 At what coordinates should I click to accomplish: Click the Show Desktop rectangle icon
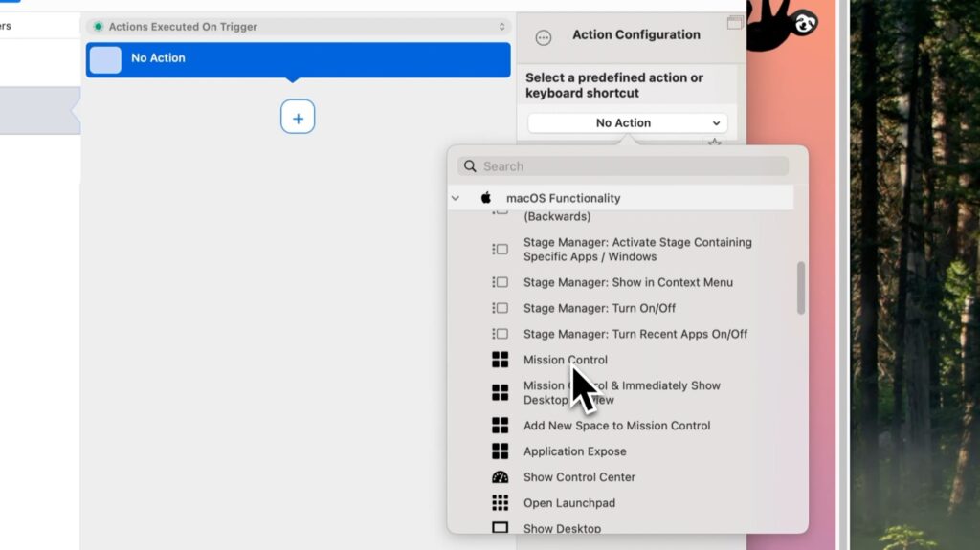point(500,527)
